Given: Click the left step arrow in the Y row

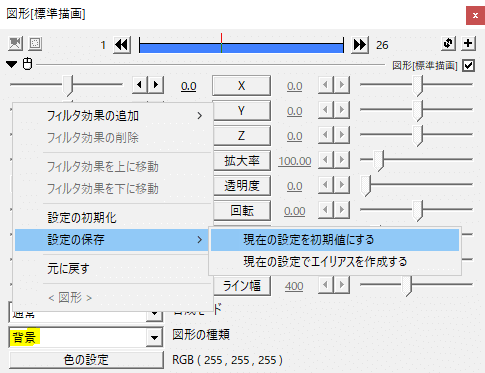Looking at the screenshot, I should [326, 110].
